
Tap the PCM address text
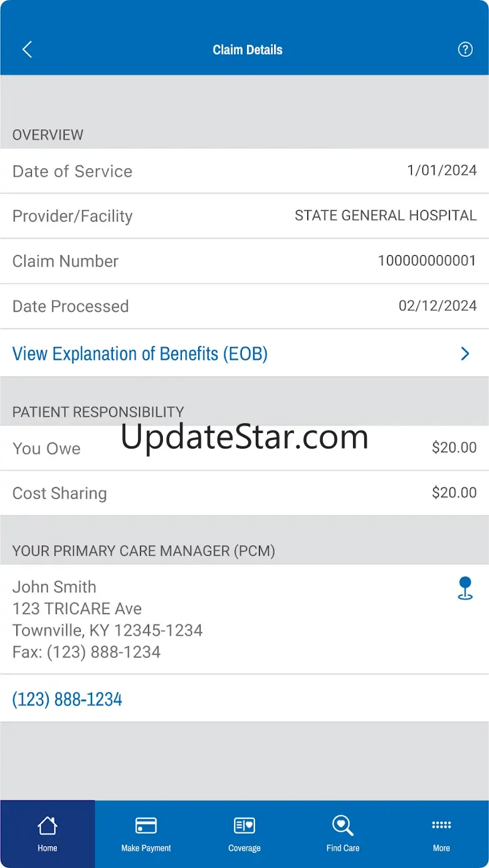point(107,619)
